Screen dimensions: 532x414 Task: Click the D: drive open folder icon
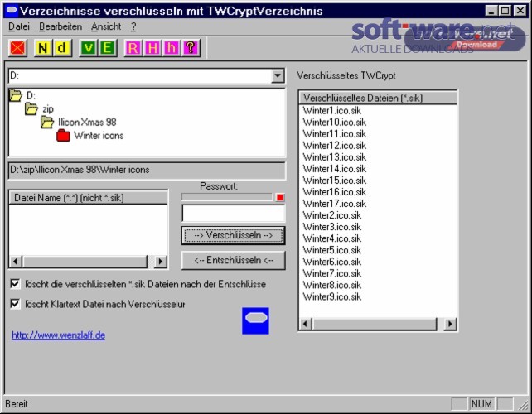[x=16, y=95]
